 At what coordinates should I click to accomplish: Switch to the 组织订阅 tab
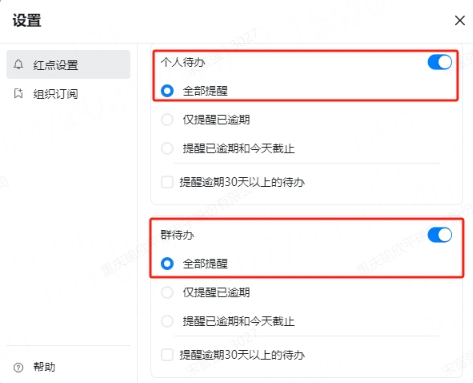tap(68, 94)
